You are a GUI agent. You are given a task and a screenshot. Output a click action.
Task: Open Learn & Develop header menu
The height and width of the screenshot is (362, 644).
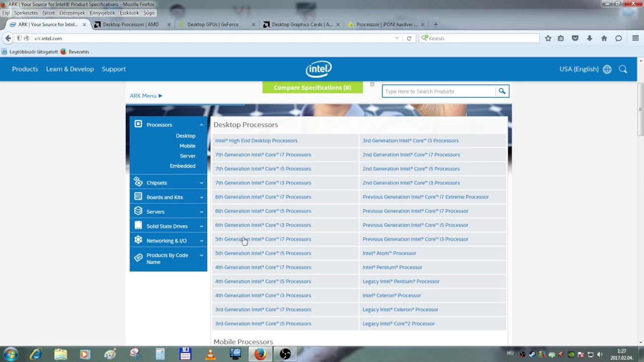70,69
